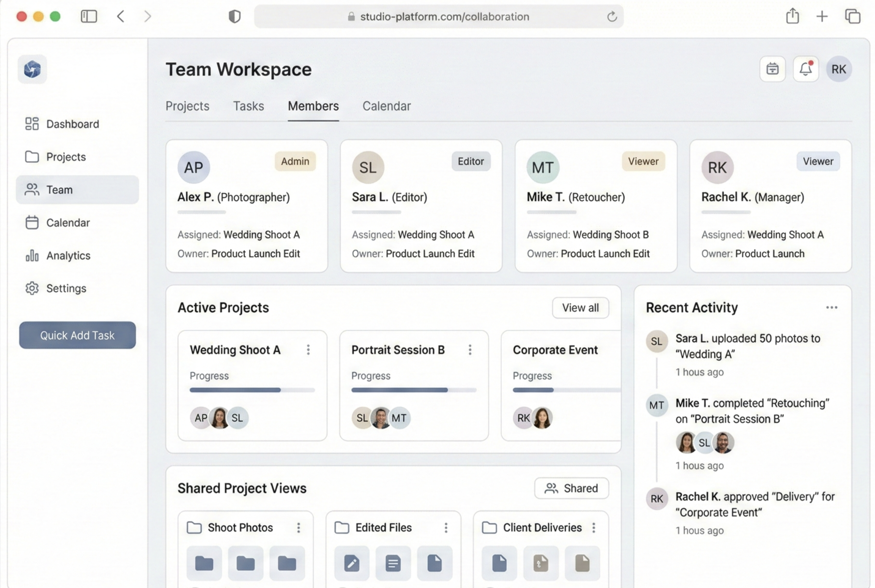The image size is (875, 588).
Task: Click the SL avatar on Sara L. card
Action: pyautogui.click(x=368, y=167)
